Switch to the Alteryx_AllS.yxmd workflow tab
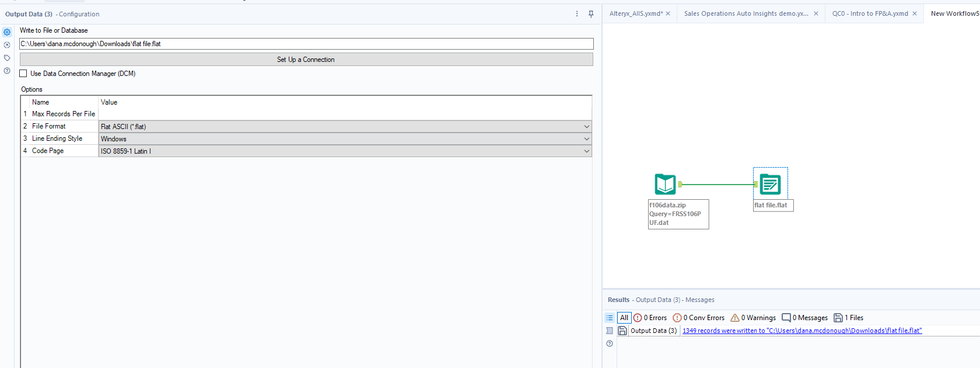 (x=636, y=13)
